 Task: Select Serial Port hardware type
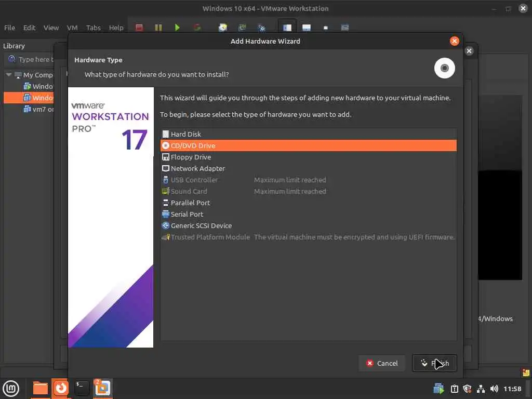point(308,215)
